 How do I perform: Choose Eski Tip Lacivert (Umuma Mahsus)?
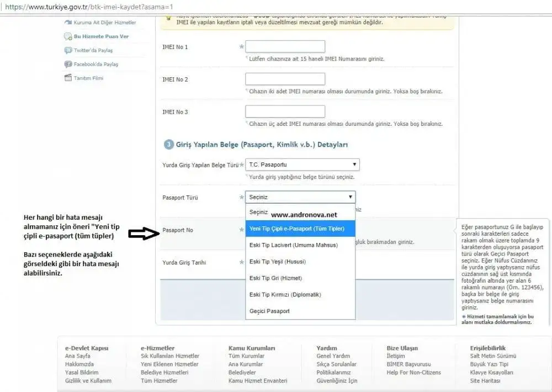[x=300, y=245]
